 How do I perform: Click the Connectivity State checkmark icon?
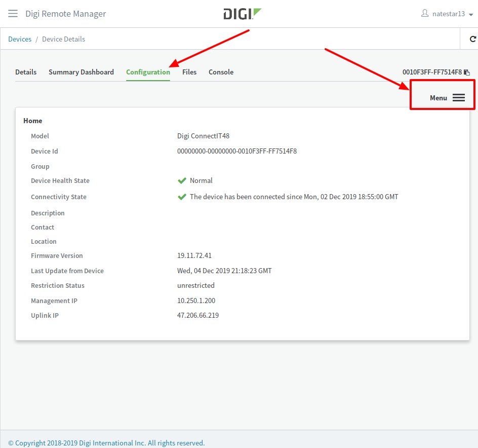point(182,197)
